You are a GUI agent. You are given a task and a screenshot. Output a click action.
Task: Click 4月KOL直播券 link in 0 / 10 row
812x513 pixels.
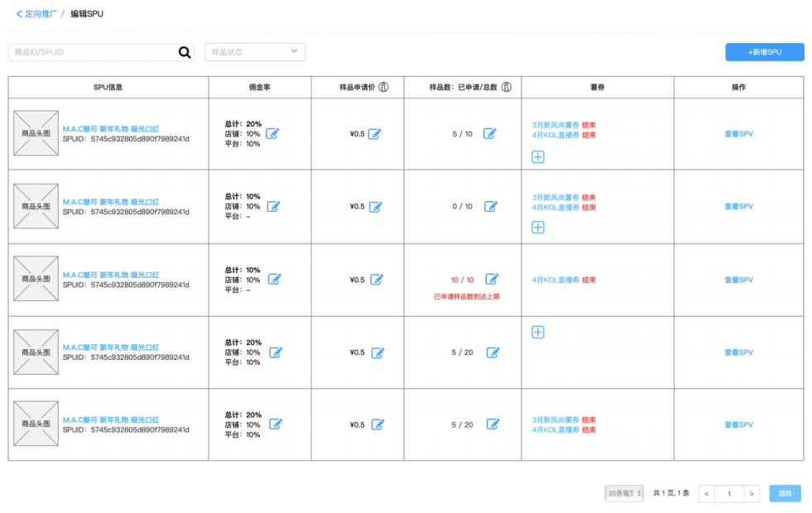point(555,208)
